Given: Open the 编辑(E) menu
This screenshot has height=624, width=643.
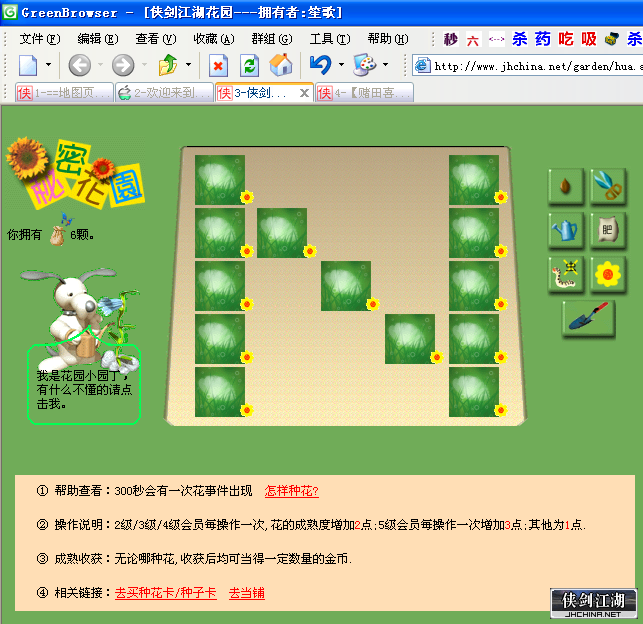Looking at the screenshot, I should click(98, 39).
